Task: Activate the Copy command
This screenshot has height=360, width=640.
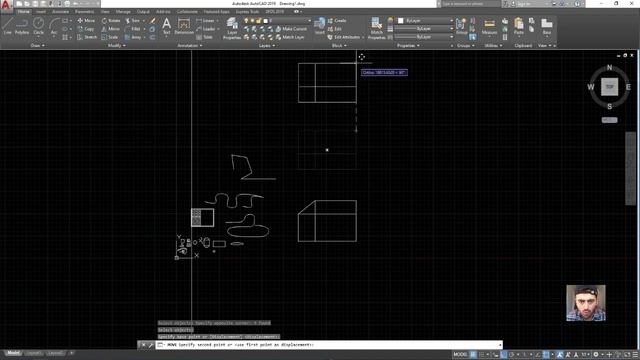Action: coord(86,29)
